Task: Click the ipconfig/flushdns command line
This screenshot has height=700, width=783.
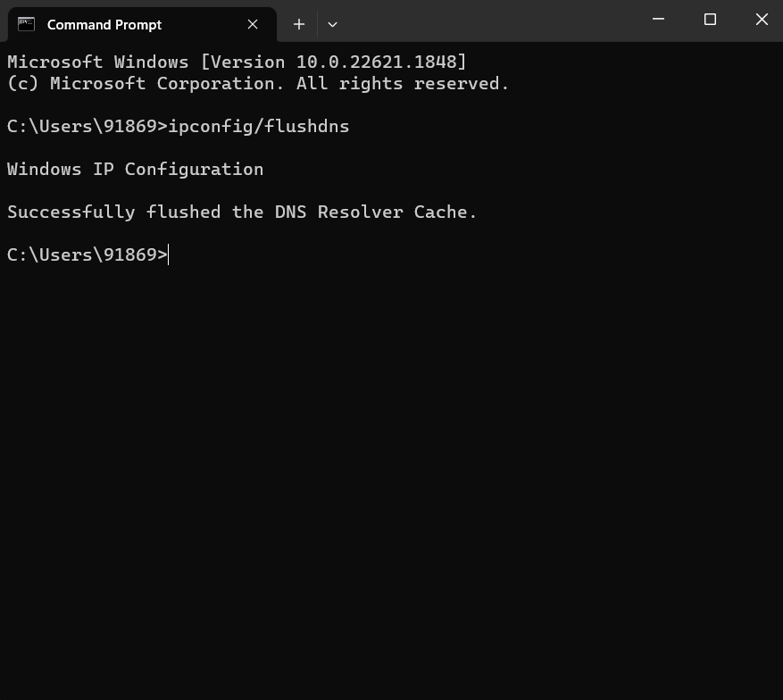Action: click(177, 126)
